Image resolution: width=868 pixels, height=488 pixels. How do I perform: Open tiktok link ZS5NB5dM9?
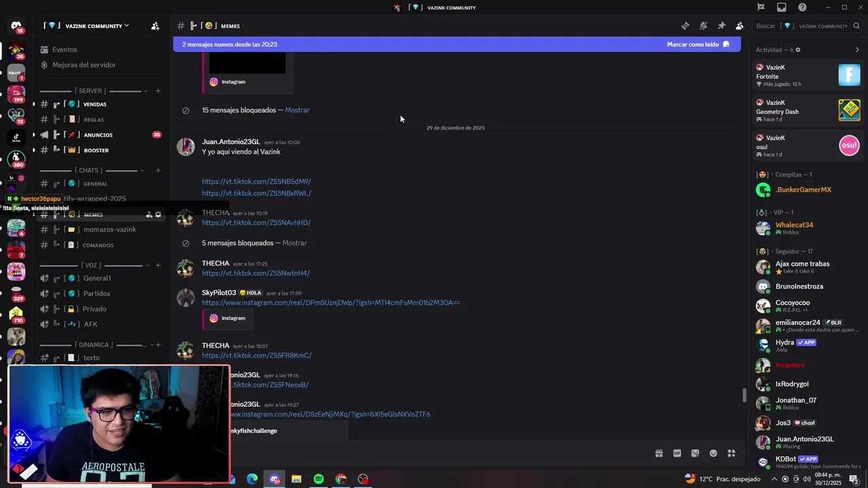[256, 182]
